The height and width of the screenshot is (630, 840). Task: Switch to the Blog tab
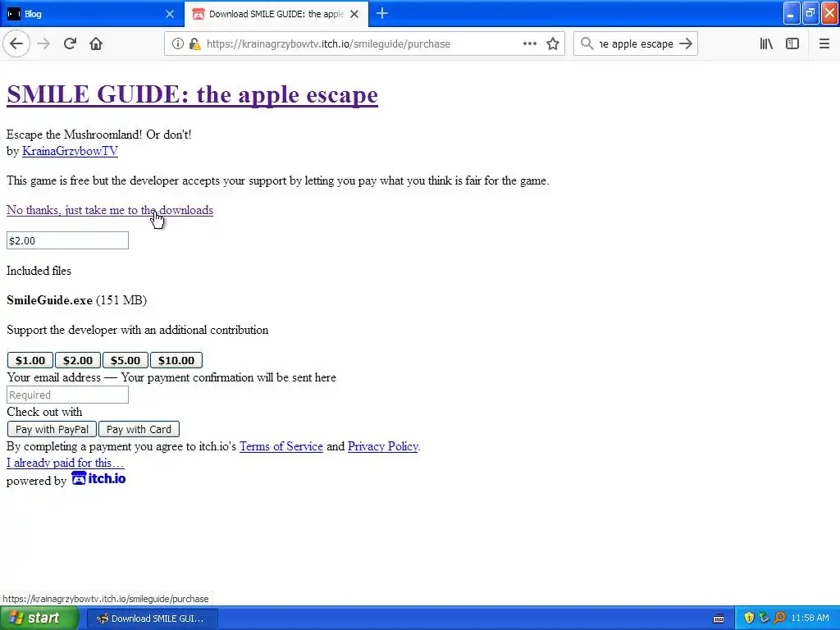coord(92,14)
